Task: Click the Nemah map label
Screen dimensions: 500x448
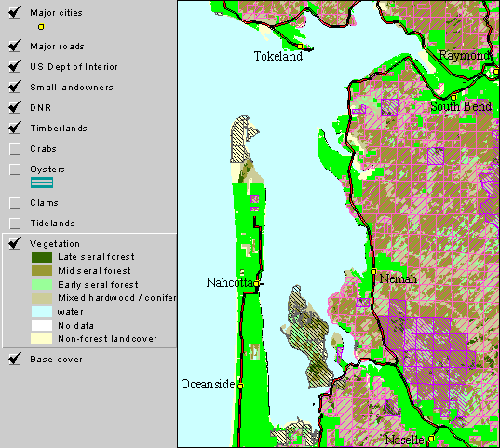Action: coord(399,278)
